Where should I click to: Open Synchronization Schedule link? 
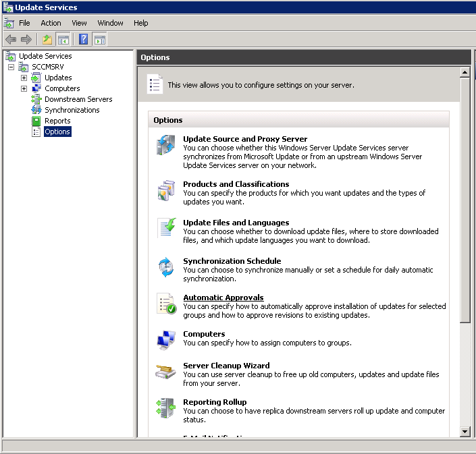coord(232,261)
